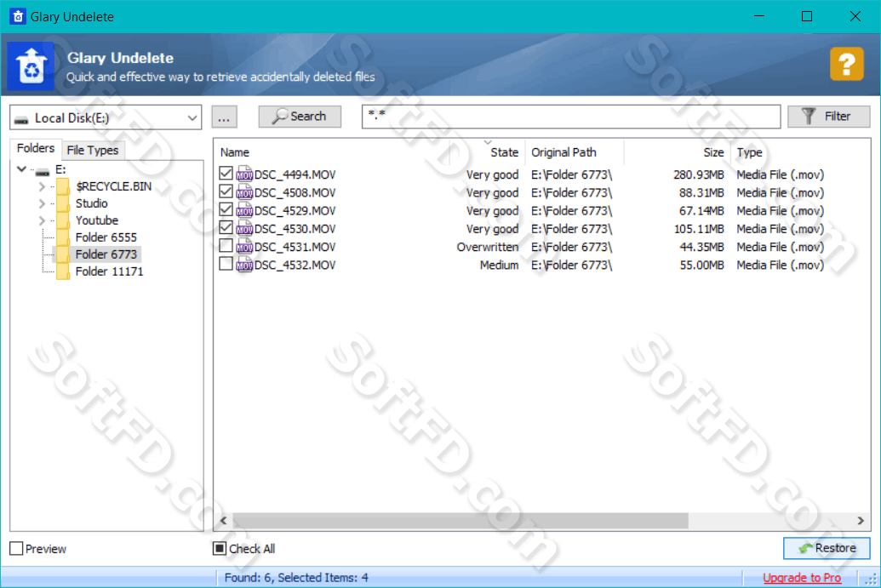
Task: Sort by the Original Path column header
Action: click(563, 152)
